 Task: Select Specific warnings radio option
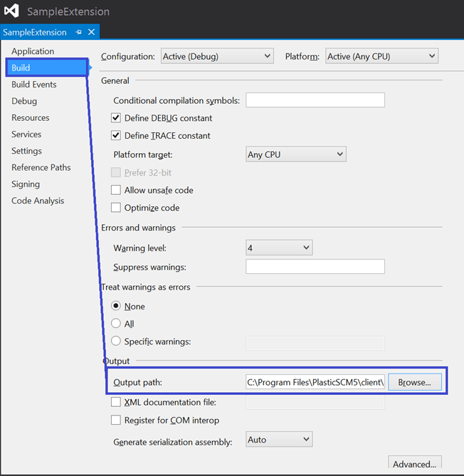pos(116,341)
